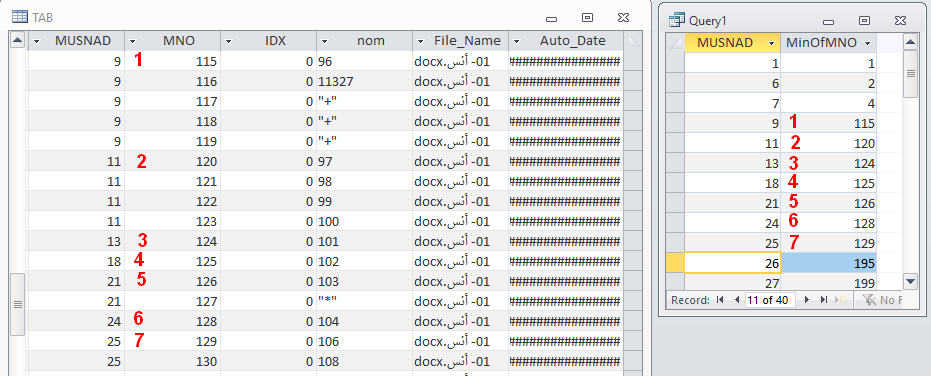Select MNO cell 120 in TAB
The image size is (931, 376).
[x=172, y=161]
